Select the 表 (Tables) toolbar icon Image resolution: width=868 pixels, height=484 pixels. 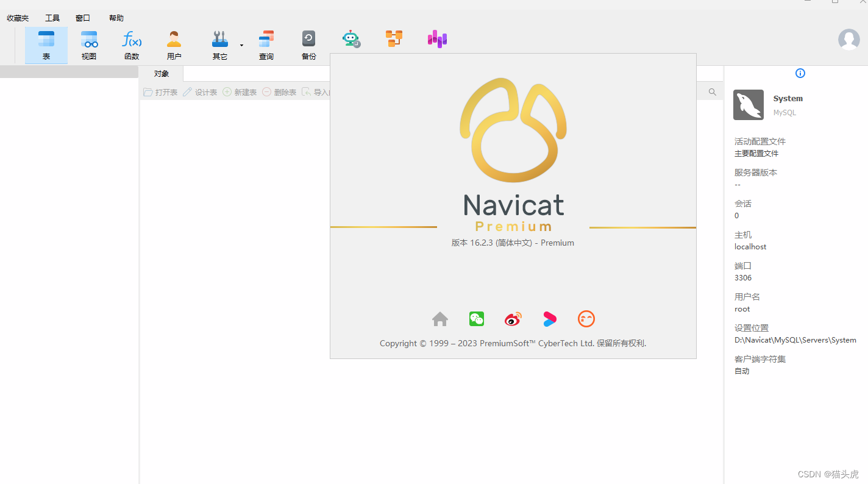click(46, 44)
